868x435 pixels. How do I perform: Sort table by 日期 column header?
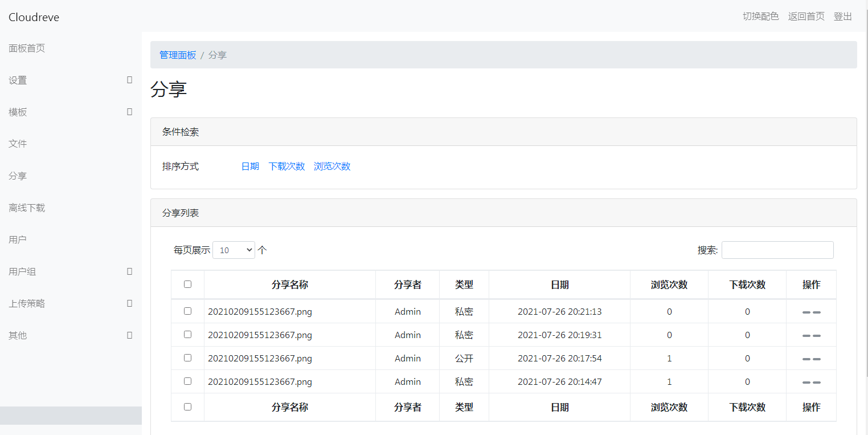pos(559,284)
